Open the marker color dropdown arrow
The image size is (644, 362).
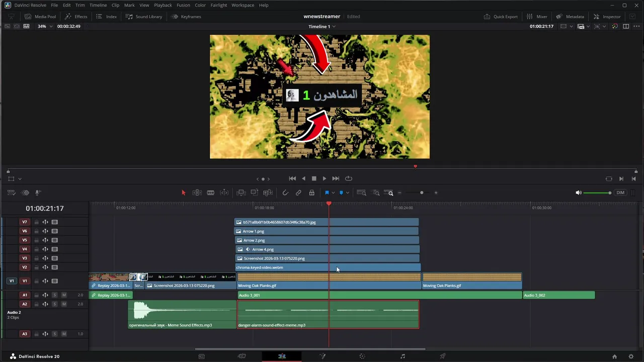(x=347, y=193)
